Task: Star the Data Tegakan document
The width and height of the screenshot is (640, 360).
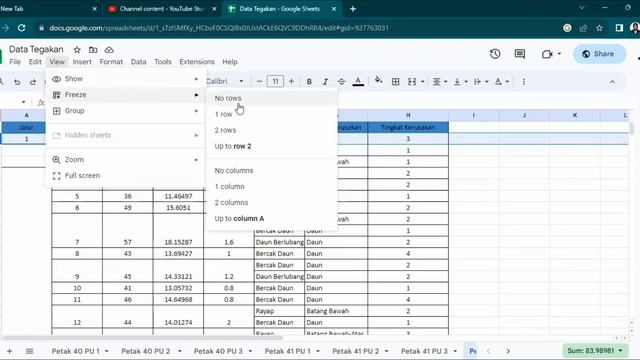Action: click(x=77, y=50)
